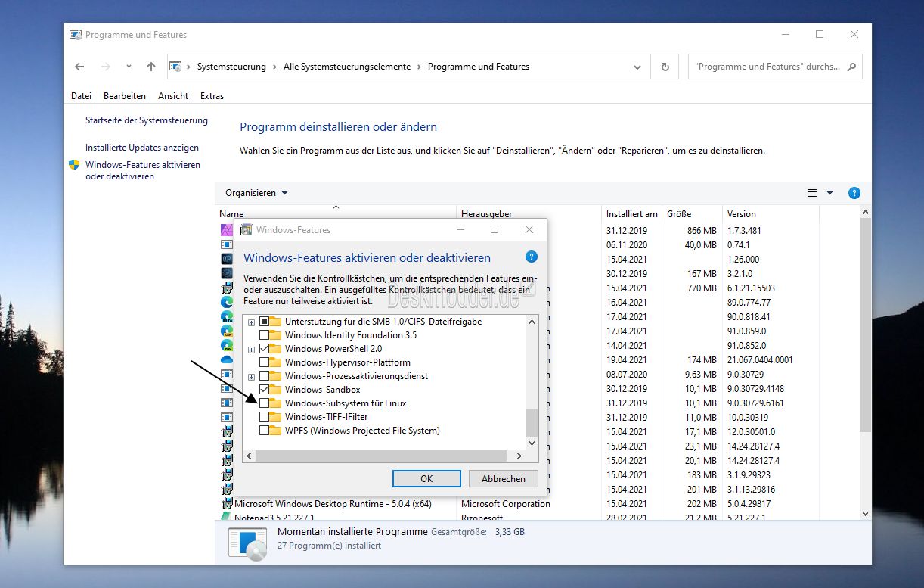Open the Extras menu
This screenshot has height=588, width=924.
(x=212, y=96)
